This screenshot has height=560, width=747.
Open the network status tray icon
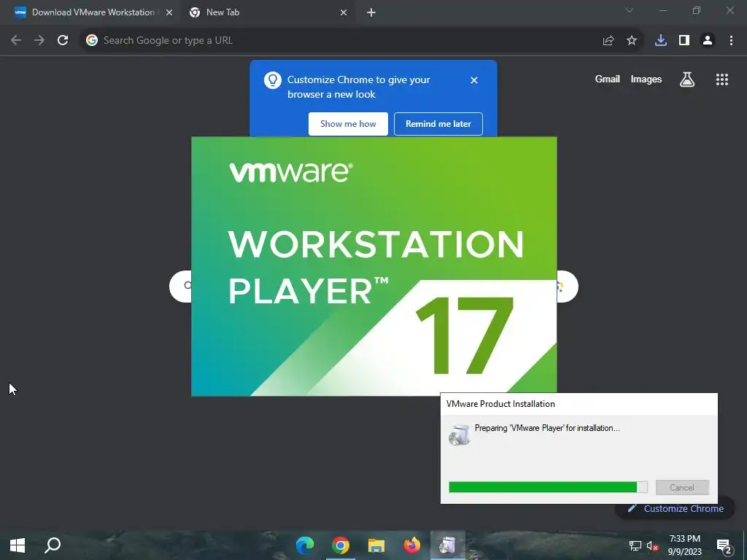coord(635,545)
